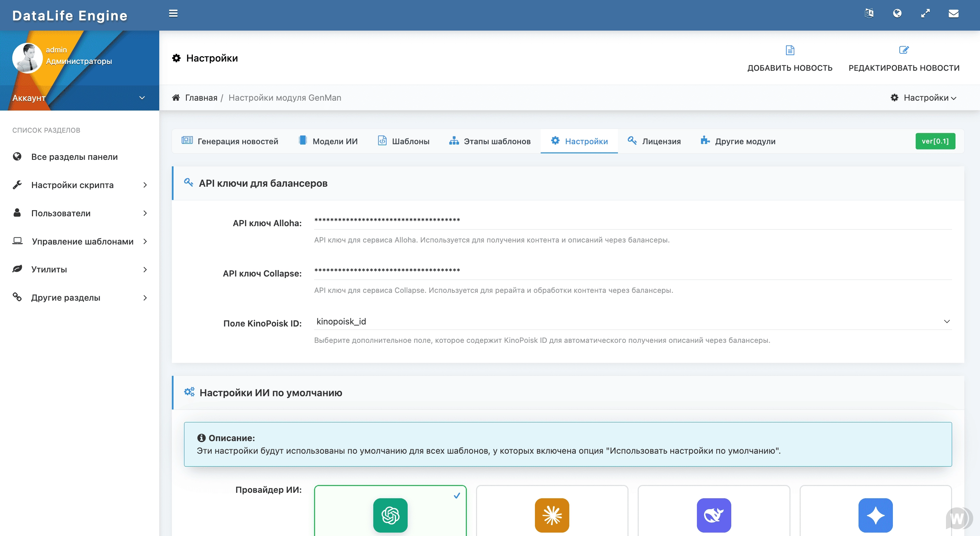Click the Редактировать новости edit icon
Image resolution: width=980 pixels, height=536 pixels.
coord(903,50)
